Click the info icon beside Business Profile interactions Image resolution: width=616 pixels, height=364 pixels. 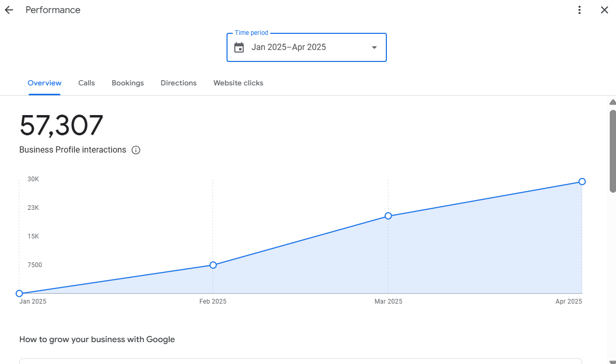[136, 150]
